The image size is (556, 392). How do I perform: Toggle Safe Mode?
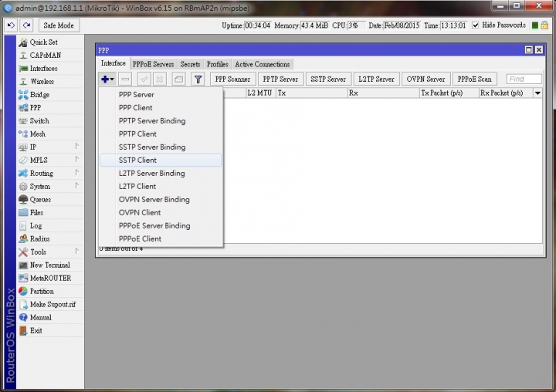(x=59, y=25)
